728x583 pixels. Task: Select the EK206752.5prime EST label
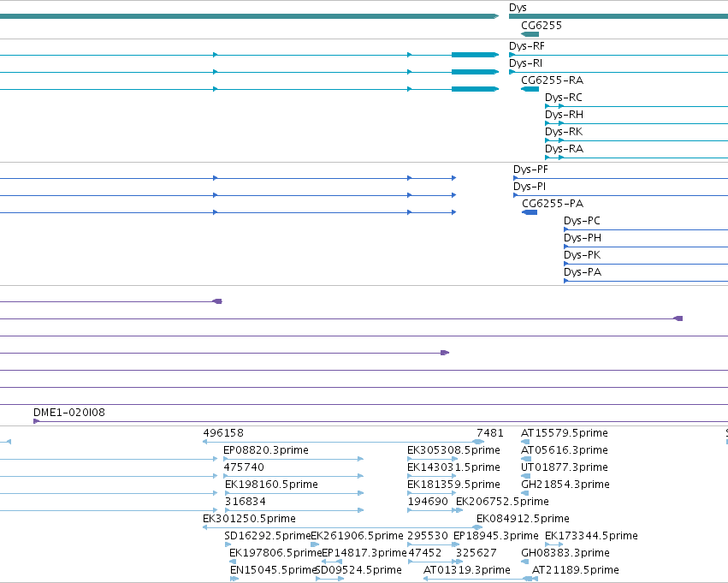pyautogui.click(x=502, y=502)
